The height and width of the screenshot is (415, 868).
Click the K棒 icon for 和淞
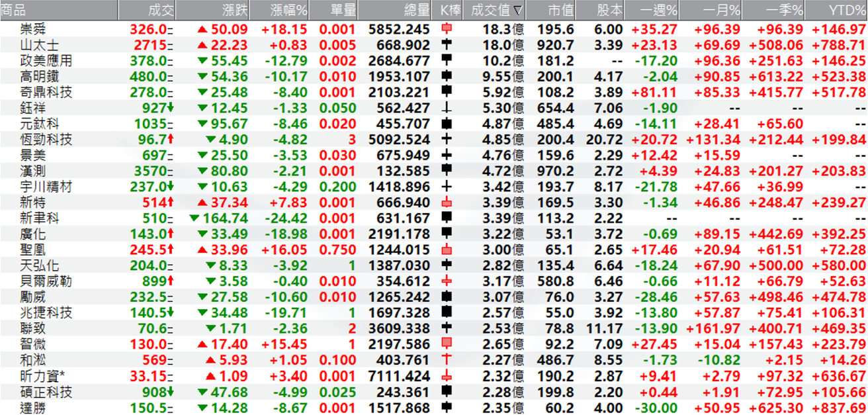[448, 360]
